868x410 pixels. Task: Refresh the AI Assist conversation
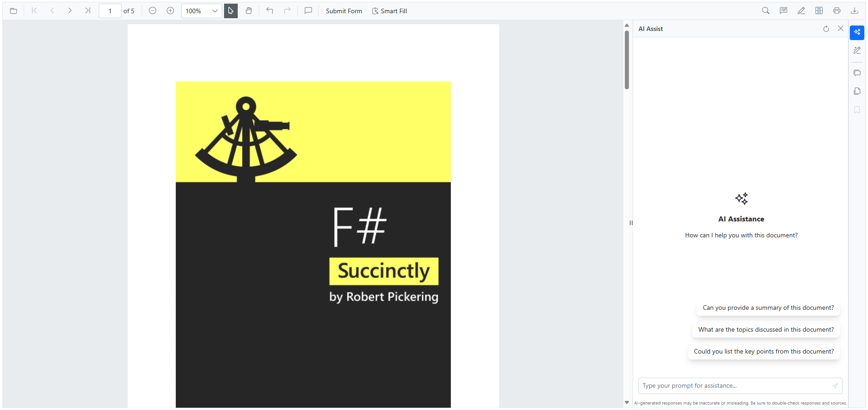click(x=826, y=28)
